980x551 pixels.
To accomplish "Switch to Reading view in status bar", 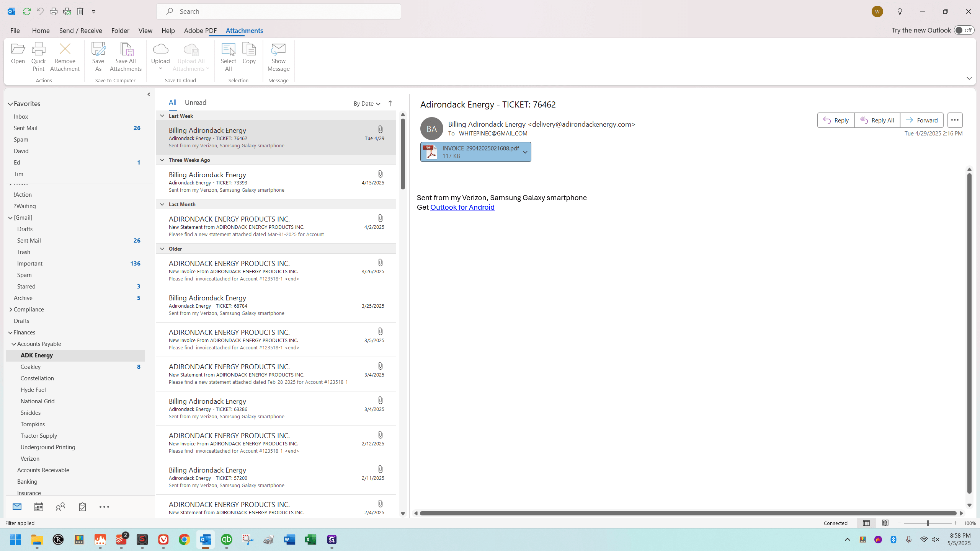I will click(885, 523).
